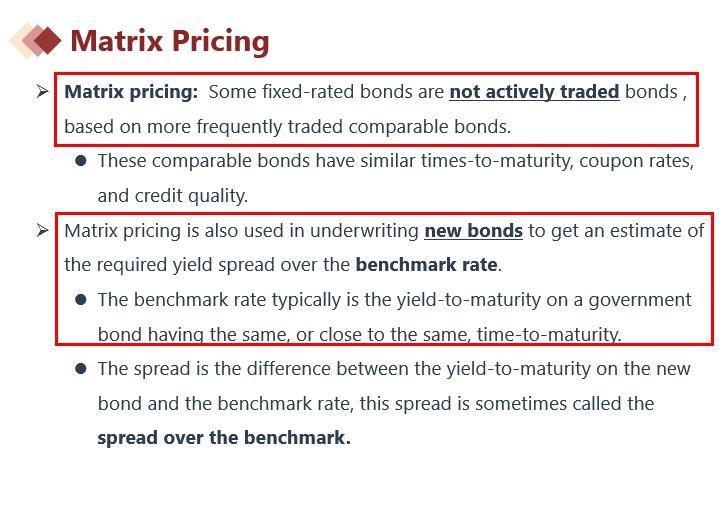Image resolution: width=727 pixels, height=508 pixels.
Task: Click the round bullet before "The benchmark rate typically"
Action: [80, 300]
